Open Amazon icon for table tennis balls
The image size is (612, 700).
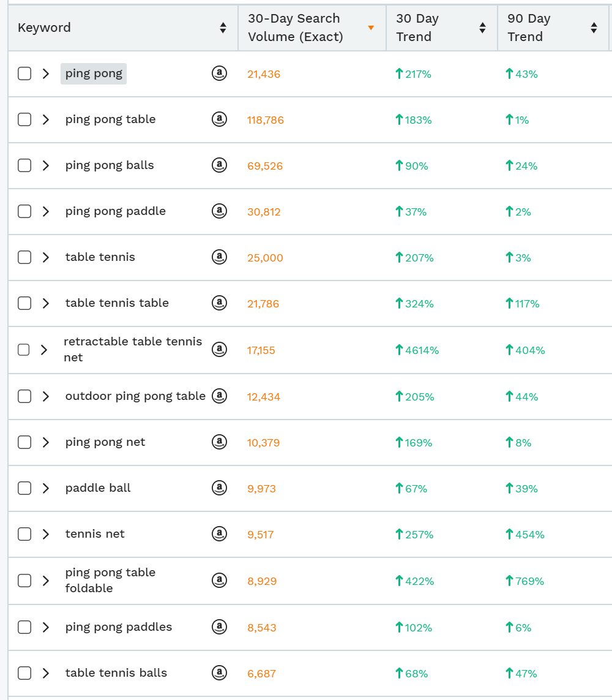coord(219,673)
